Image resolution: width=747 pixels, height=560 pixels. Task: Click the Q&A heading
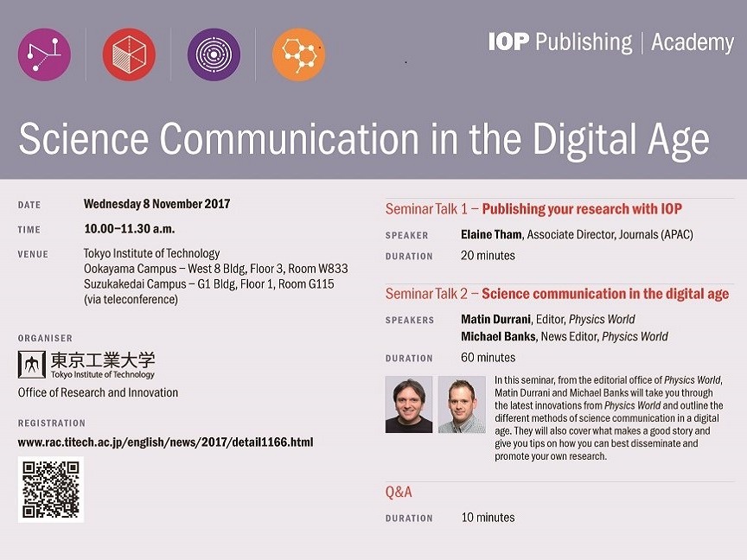[x=399, y=492]
